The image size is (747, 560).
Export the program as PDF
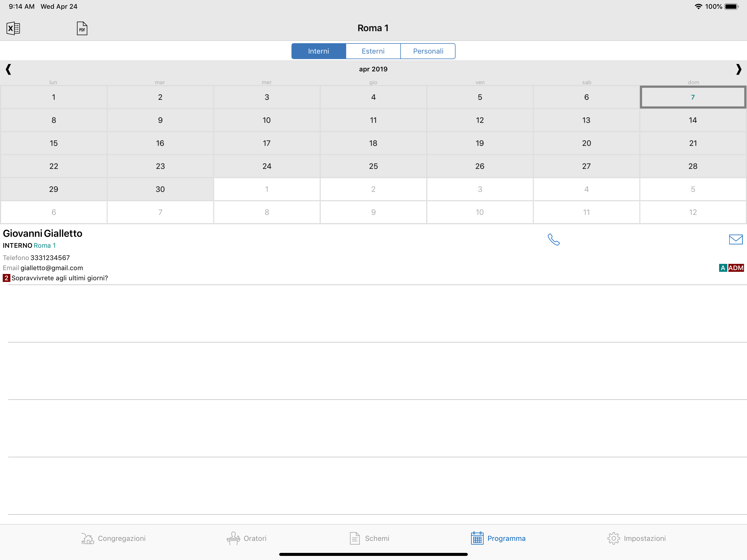[x=82, y=28]
